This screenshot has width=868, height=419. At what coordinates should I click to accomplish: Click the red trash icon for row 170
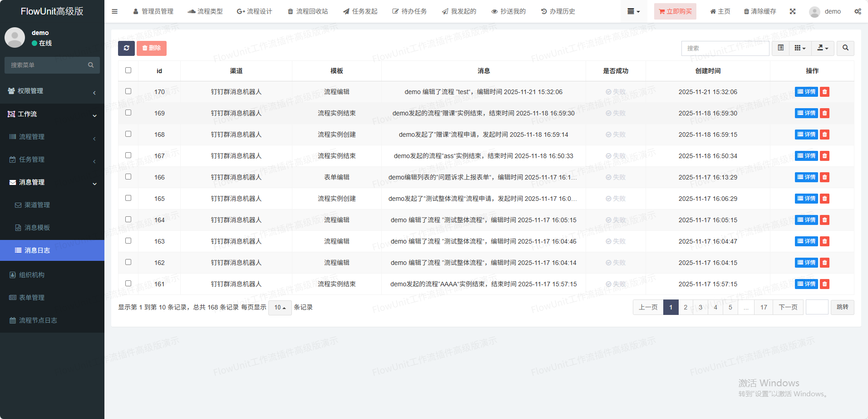(825, 92)
